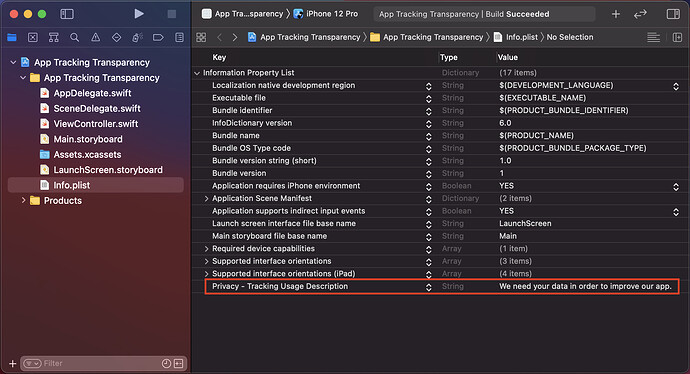Select value 'We need your data in order'
Screen dimensions: 690x374
(x=585, y=286)
